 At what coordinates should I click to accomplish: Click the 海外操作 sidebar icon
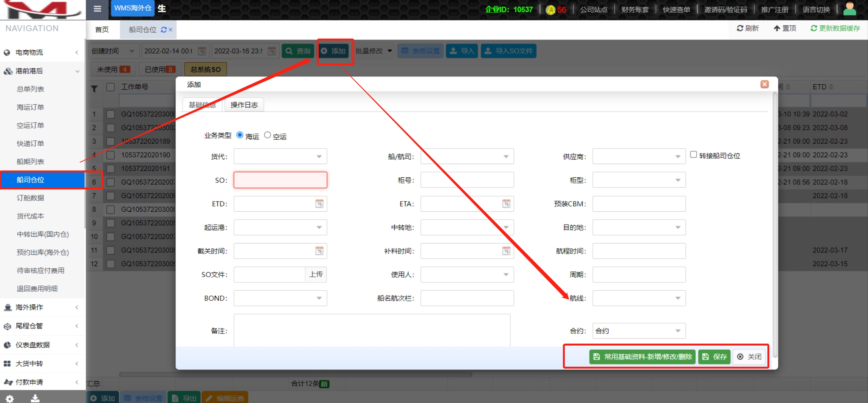[8, 307]
